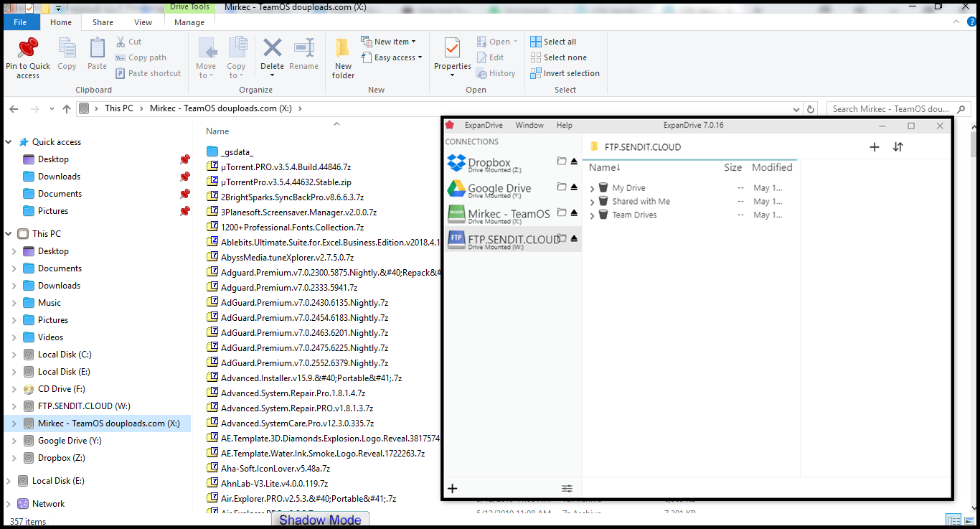The image size is (980, 529).
Task: Eject the Dropbox drive in ExpanDrive
Action: point(574,161)
